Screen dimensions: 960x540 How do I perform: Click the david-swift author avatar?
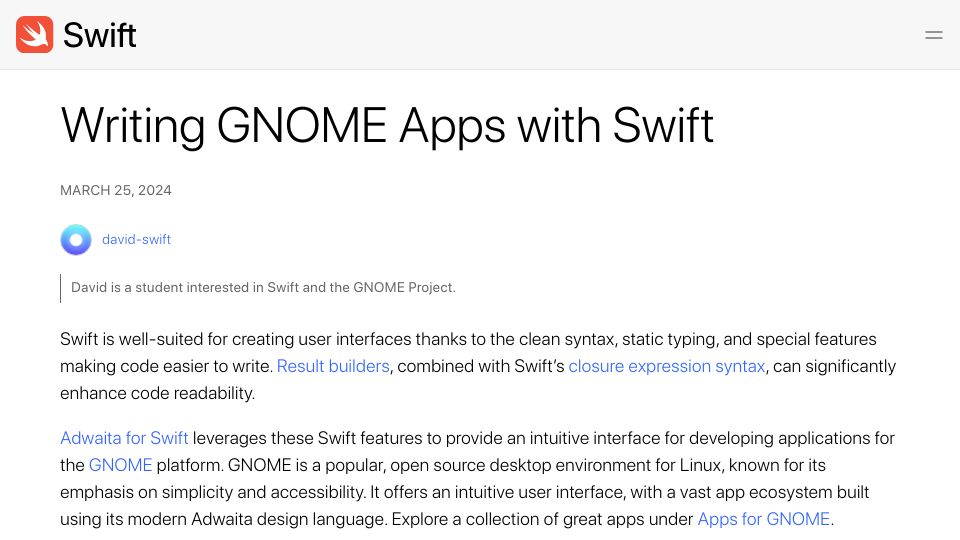coord(76,239)
